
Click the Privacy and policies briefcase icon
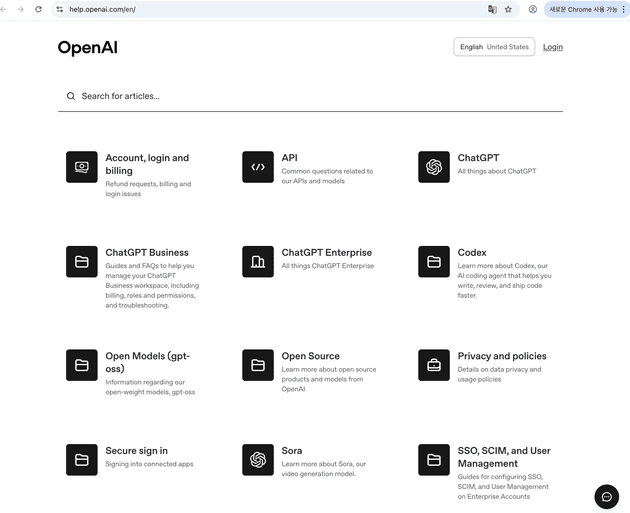[x=434, y=365]
